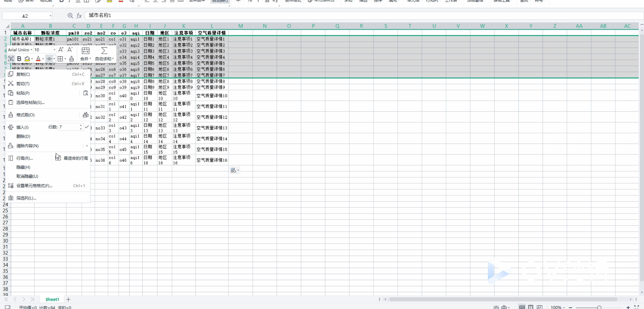Click the paste options smart tag icon
The height and width of the screenshot is (309, 644).
[x=233, y=170]
